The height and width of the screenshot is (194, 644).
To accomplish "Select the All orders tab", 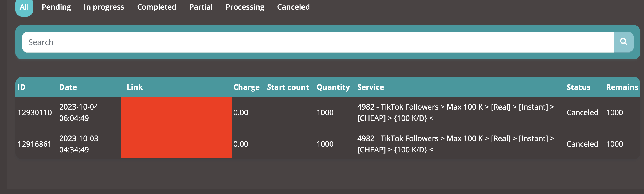I will [x=24, y=7].
